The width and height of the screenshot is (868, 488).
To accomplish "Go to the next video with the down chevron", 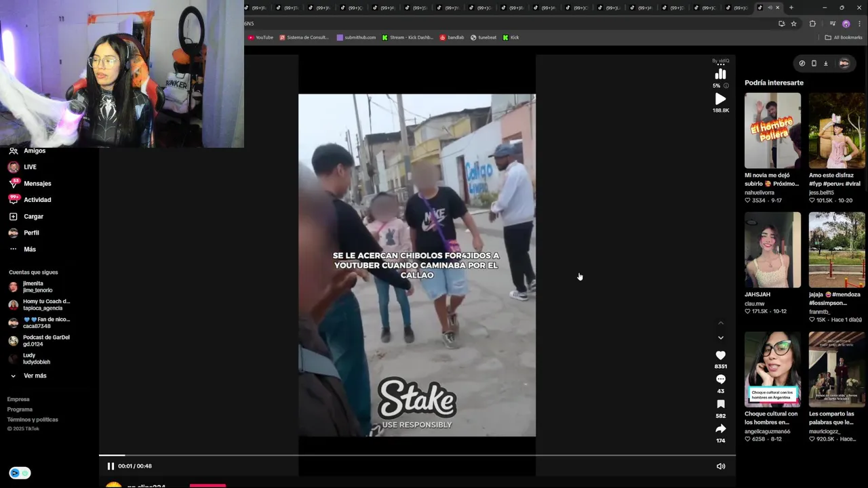I will pos(721,338).
